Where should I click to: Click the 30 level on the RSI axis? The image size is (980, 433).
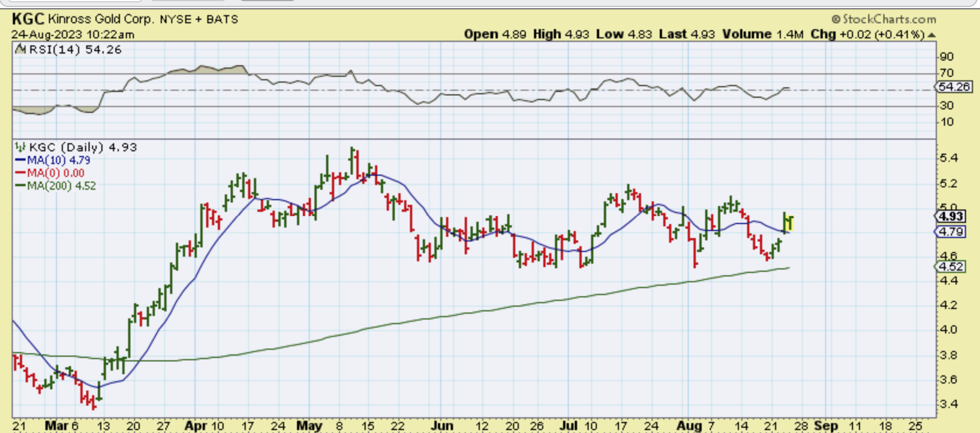(947, 105)
